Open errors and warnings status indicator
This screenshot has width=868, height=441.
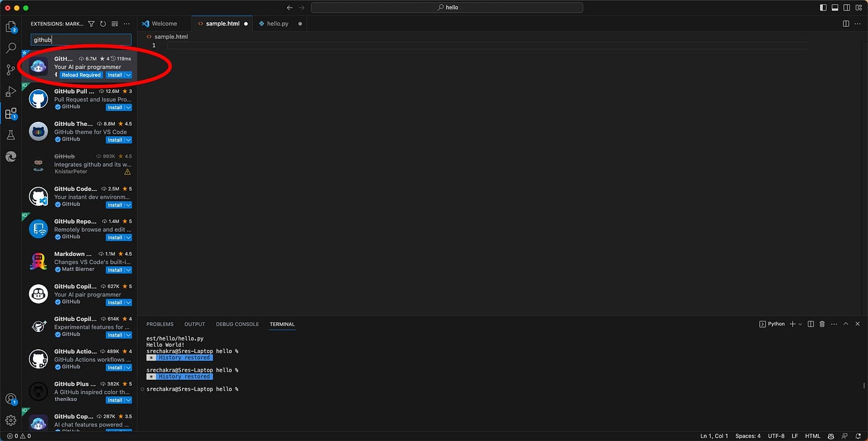[x=19, y=436]
